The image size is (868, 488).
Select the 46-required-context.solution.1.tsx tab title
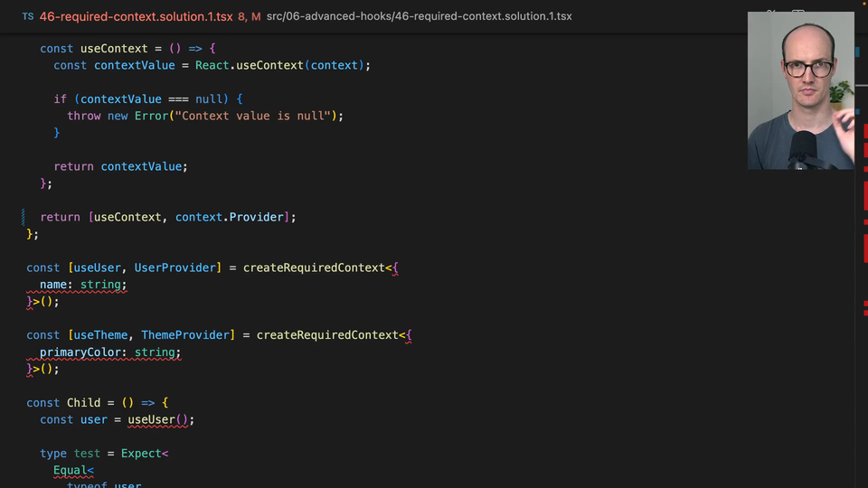click(x=136, y=16)
